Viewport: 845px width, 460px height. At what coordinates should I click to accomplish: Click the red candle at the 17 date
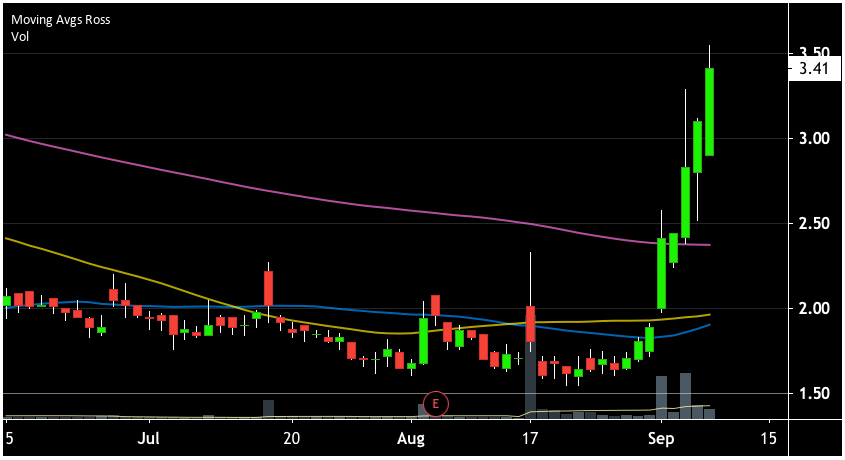pos(530,324)
